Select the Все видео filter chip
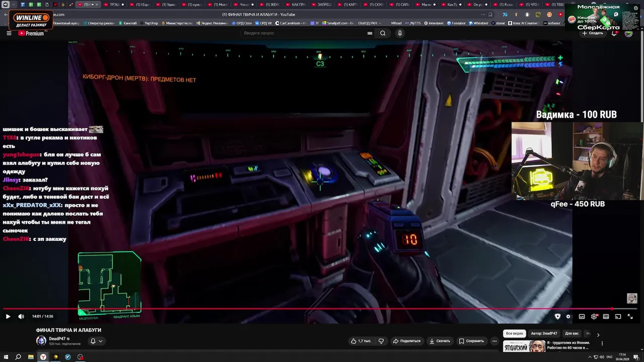 [x=514, y=333]
